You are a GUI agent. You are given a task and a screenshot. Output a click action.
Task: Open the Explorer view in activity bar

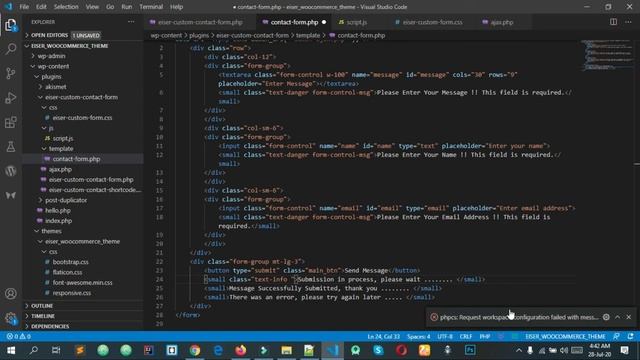(x=11, y=25)
